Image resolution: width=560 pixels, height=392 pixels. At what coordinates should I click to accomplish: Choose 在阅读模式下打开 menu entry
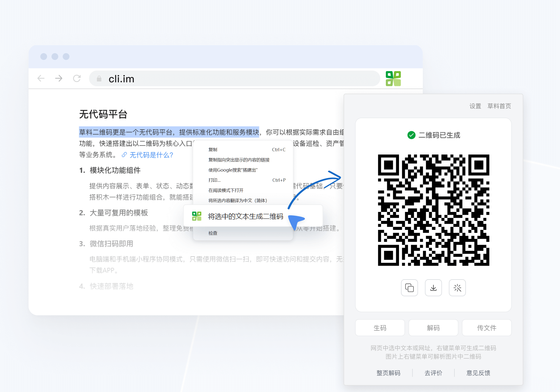[226, 190]
